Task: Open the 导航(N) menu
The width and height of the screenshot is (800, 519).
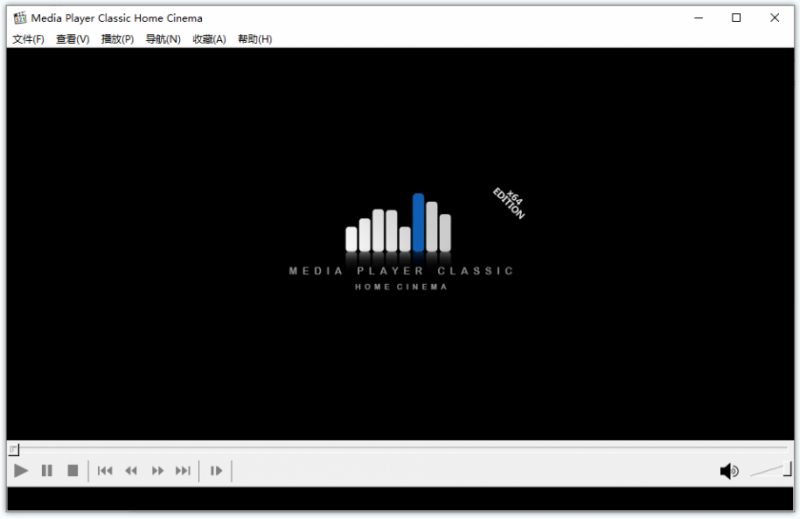Action: click(x=163, y=39)
